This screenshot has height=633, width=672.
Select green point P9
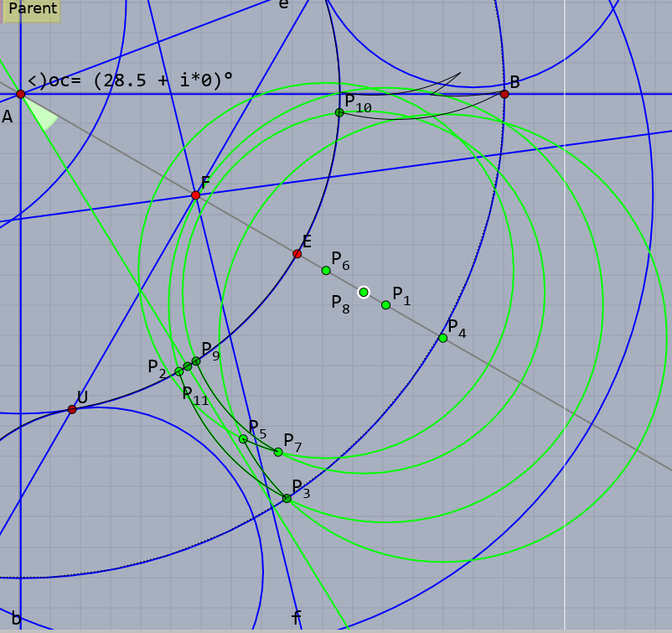click(196, 361)
